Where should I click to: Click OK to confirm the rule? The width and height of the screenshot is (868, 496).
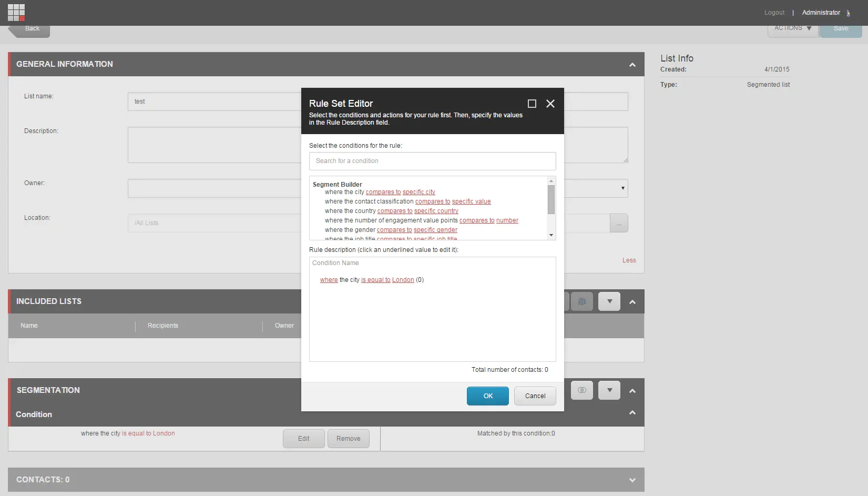[x=487, y=396]
